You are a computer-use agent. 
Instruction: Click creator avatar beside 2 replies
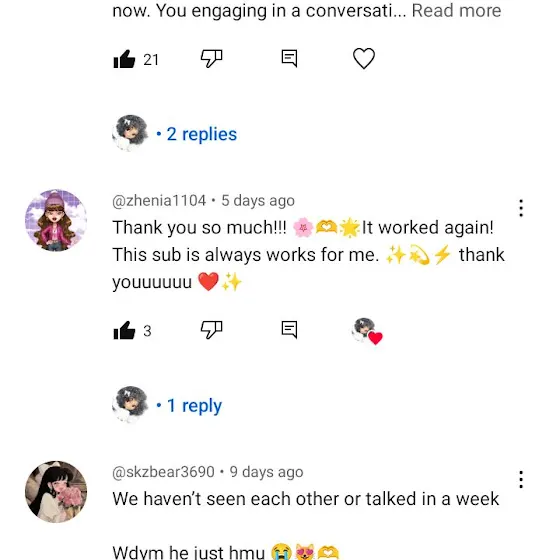(130, 133)
